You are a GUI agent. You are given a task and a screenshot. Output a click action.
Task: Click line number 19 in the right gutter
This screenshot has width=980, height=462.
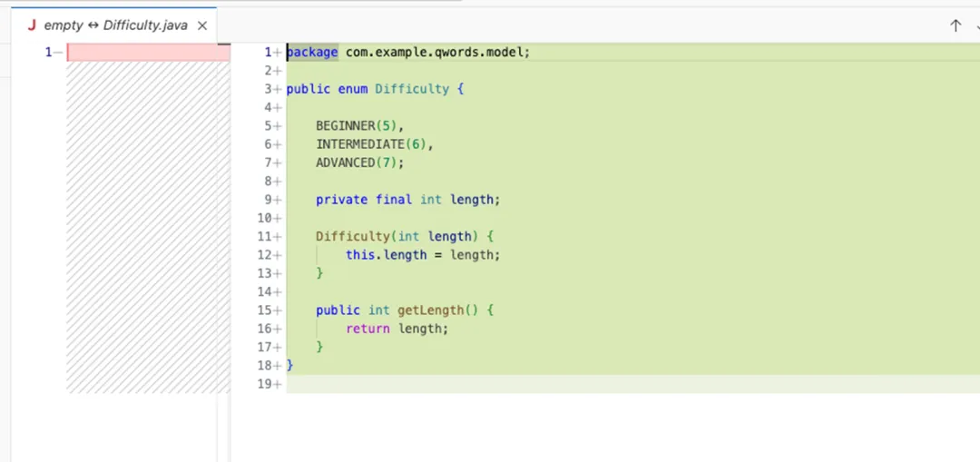[265, 384]
